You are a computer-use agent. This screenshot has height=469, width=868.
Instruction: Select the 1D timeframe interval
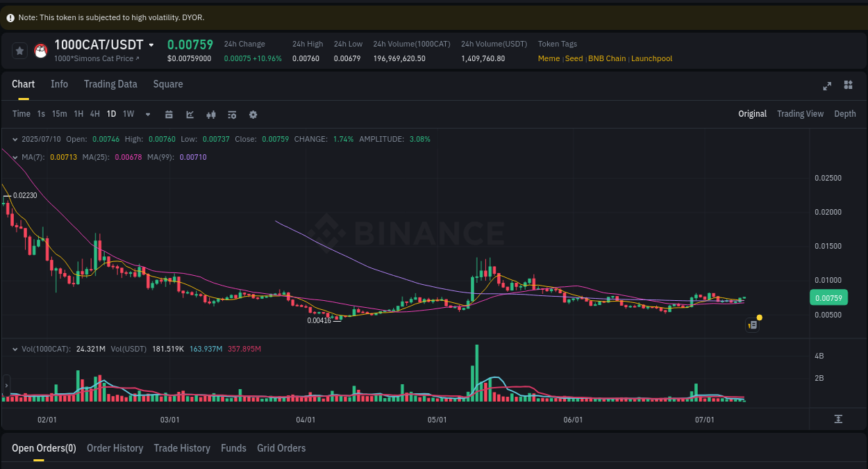pos(111,114)
